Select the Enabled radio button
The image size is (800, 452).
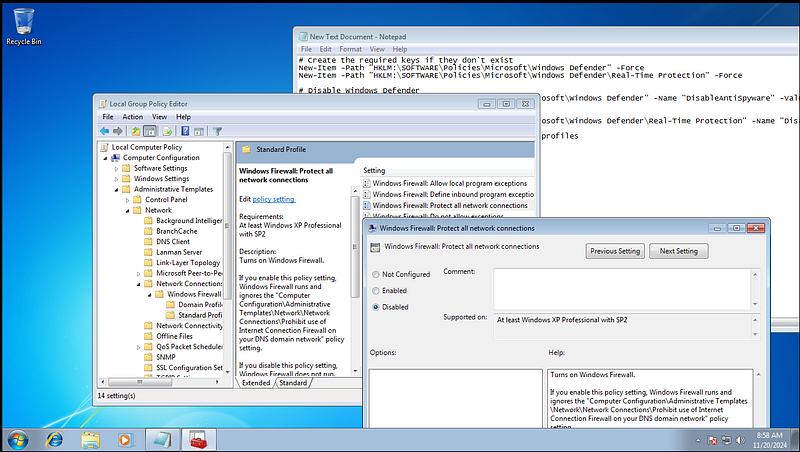point(376,291)
